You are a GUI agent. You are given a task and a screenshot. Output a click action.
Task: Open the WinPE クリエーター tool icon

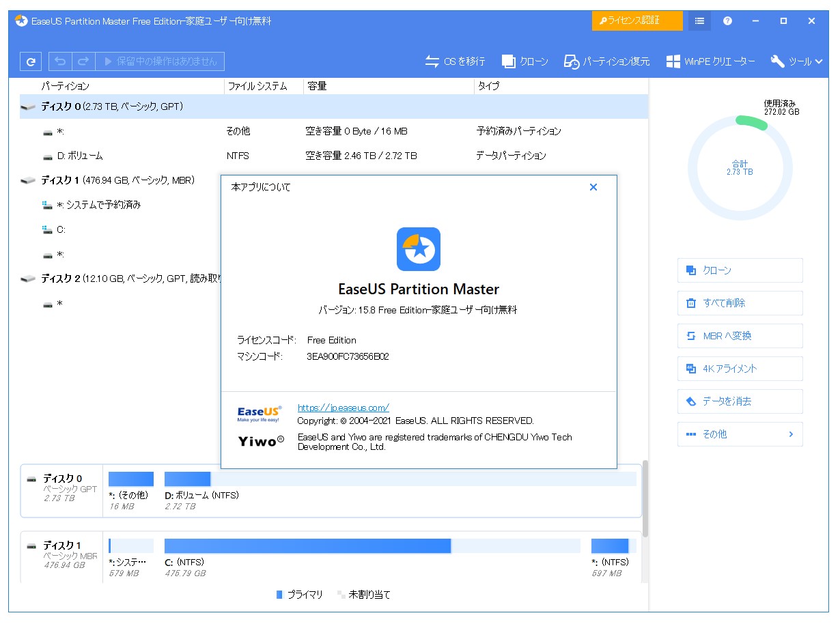(673, 61)
